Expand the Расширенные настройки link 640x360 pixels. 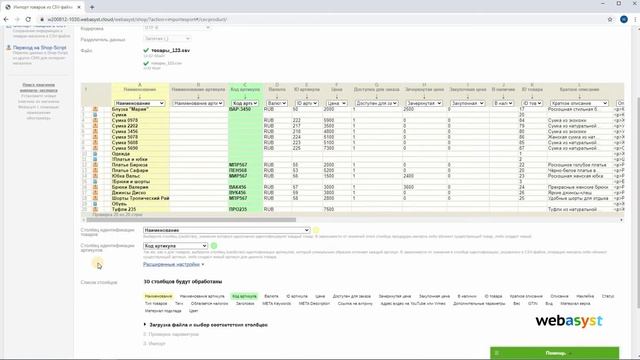[x=171, y=264]
